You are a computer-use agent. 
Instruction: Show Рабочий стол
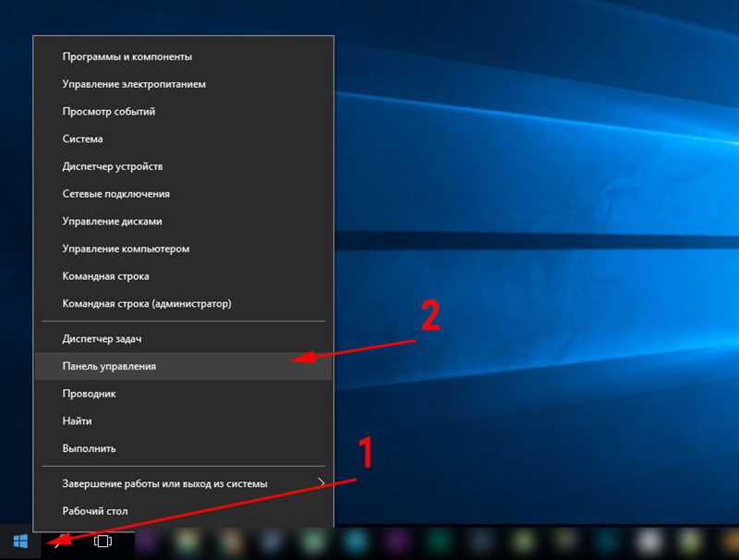point(183,511)
